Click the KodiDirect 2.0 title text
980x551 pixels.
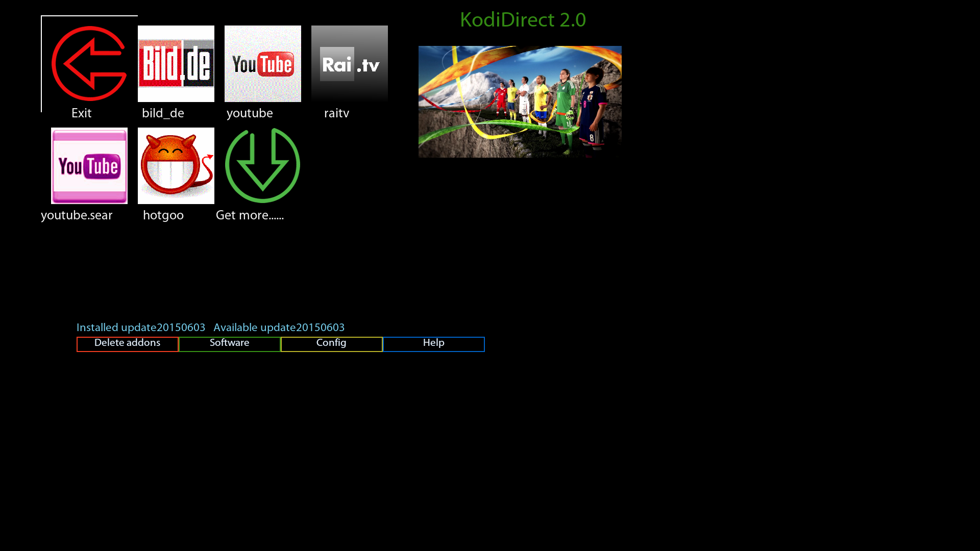[523, 20]
